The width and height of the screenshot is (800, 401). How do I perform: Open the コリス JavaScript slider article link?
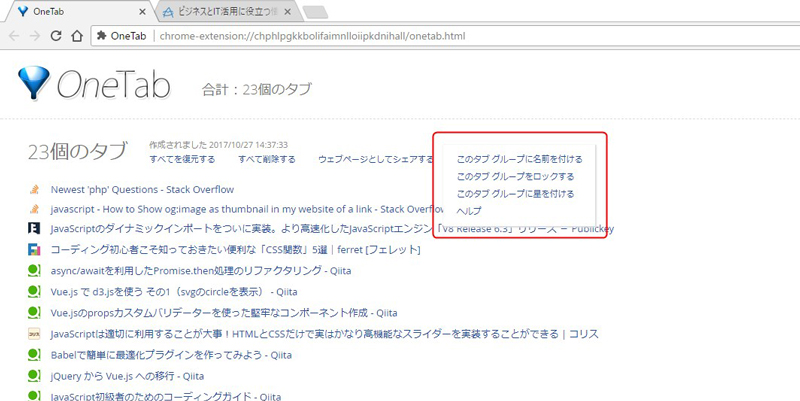tap(324, 334)
